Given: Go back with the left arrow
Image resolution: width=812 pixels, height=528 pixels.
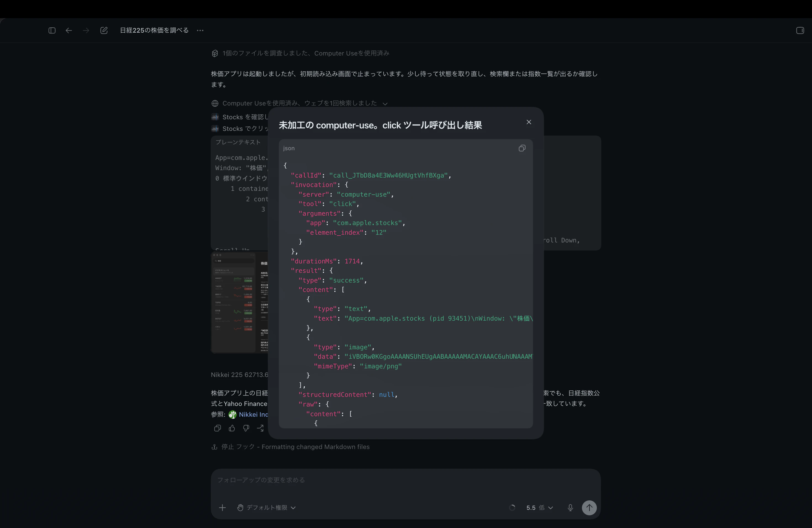Looking at the screenshot, I should coord(69,30).
